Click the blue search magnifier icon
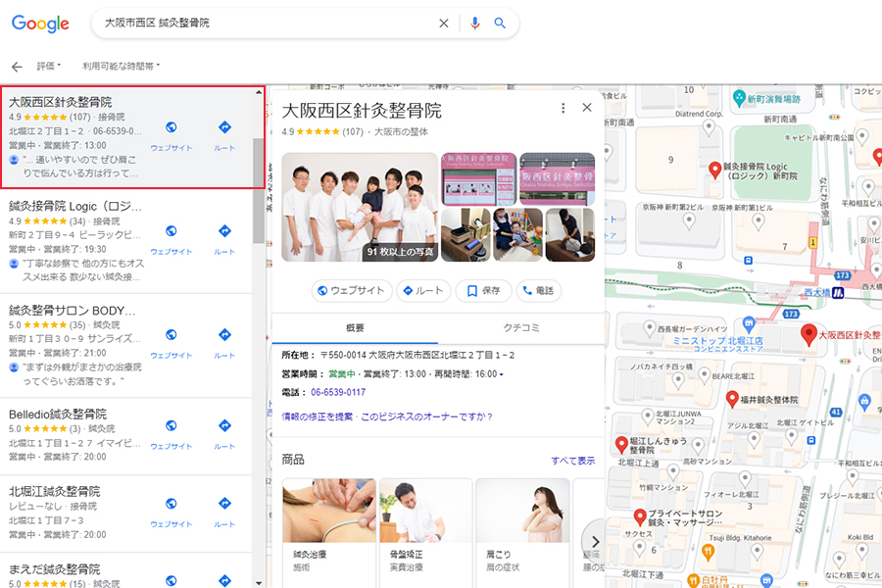882x588 pixels. tap(500, 24)
